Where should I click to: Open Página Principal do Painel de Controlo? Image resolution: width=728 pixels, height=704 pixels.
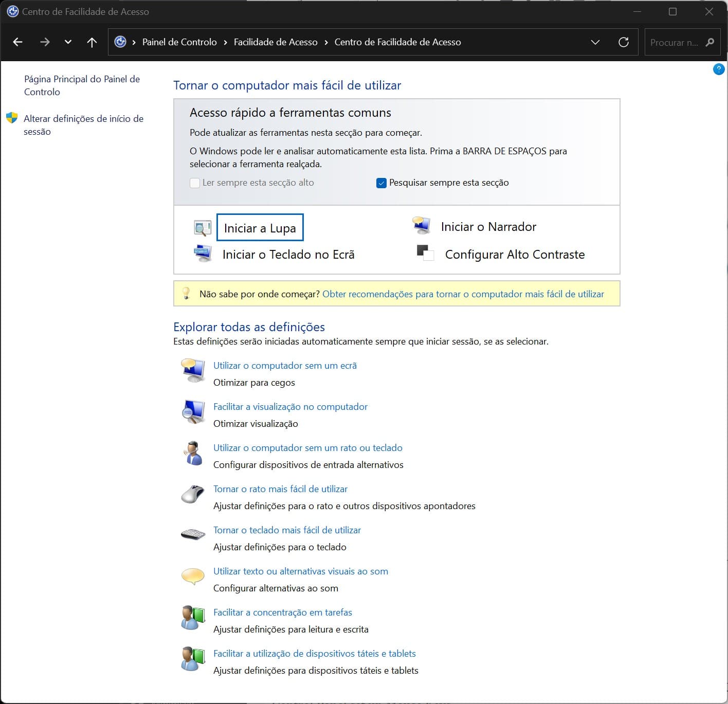click(x=82, y=85)
